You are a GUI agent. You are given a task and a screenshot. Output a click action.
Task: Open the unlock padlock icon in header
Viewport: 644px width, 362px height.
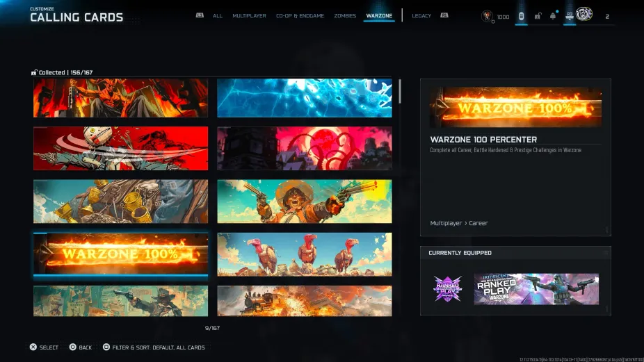coord(538,17)
